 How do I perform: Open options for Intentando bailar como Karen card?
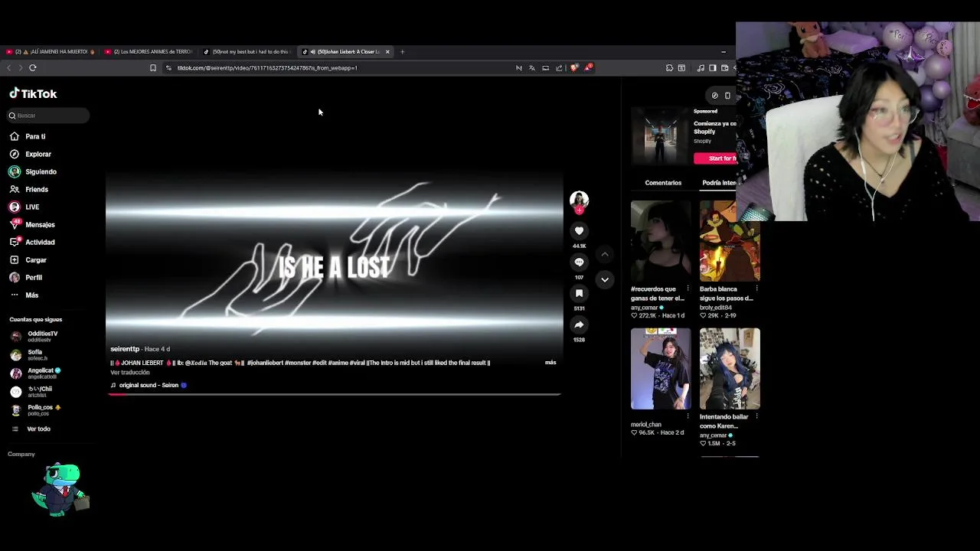(756, 417)
